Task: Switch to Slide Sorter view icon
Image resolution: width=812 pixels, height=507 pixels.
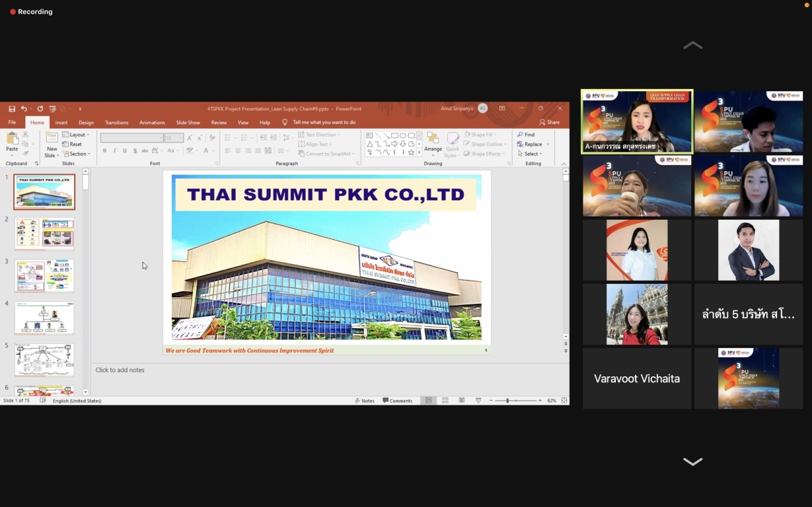Action: point(445,401)
